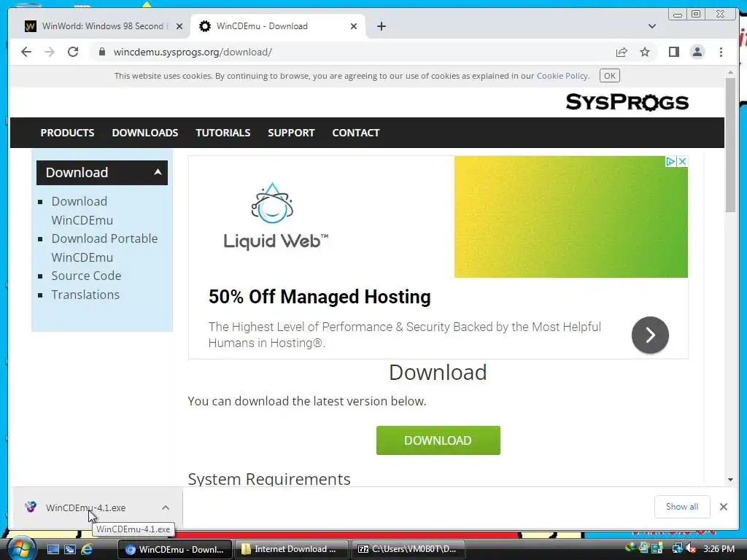Click the network tray icon

click(677, 548)
